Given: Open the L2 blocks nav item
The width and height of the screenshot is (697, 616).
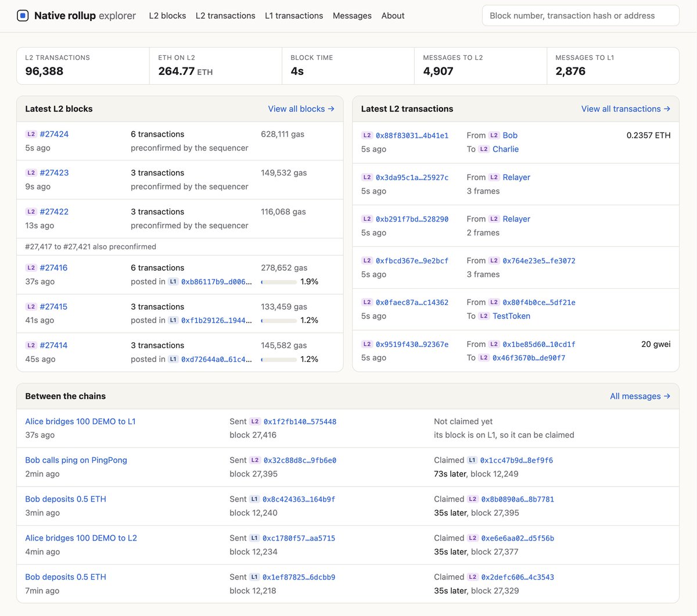Looking at the screenshot, I should (x=167, y=16).
